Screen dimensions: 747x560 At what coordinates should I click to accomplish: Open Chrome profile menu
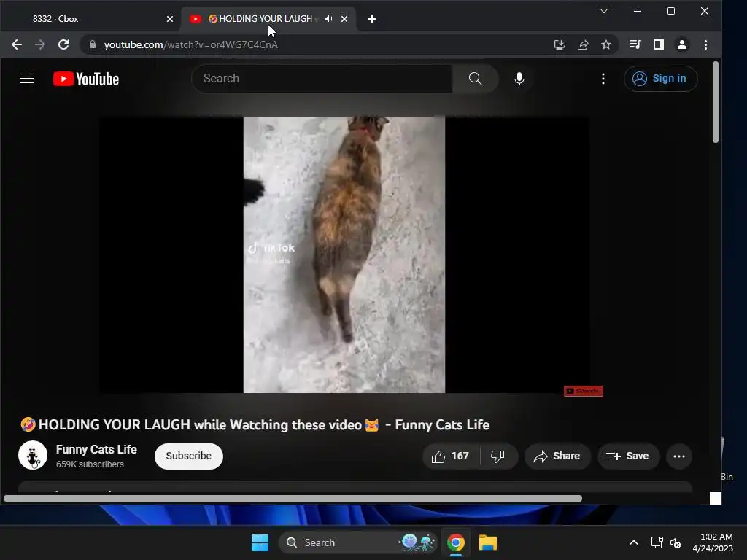[682, 44]
